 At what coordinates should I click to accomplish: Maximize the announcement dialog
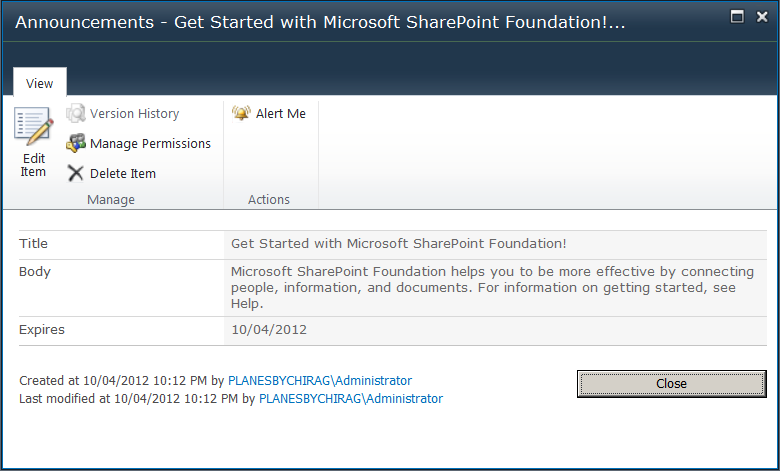(737, 16)
